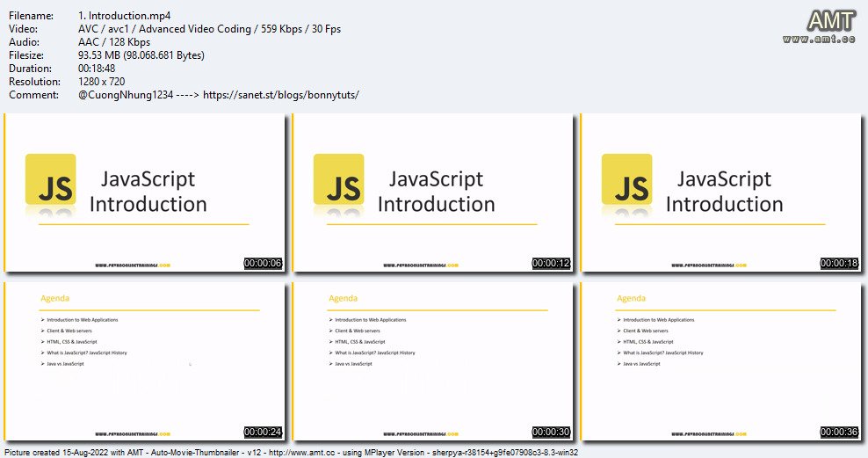Click the 'JavaScript Introduction' title in the 00:00:06 frame
The width and height of the screenshot is (868, 458).
coord(148,192)
